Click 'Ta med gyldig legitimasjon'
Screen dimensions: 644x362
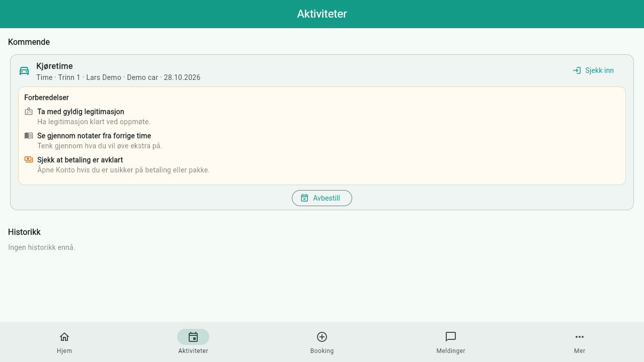tap(80, 112)
